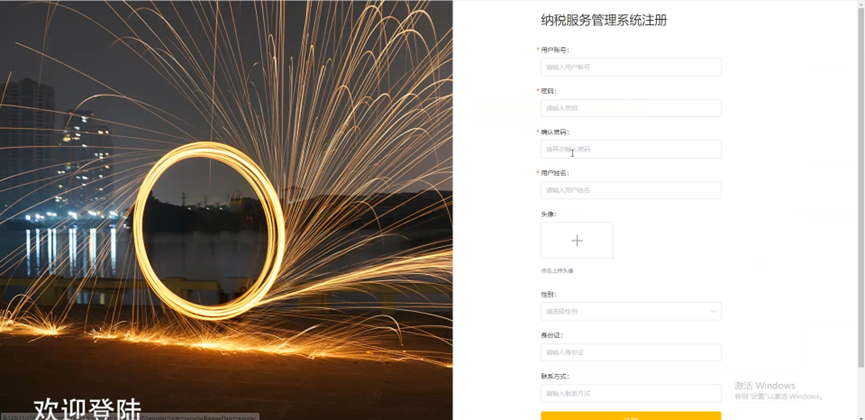Viewport: 865px width, 420px height.
Task: Click the 激活 Windows watermark text
Action: [765, 385]
